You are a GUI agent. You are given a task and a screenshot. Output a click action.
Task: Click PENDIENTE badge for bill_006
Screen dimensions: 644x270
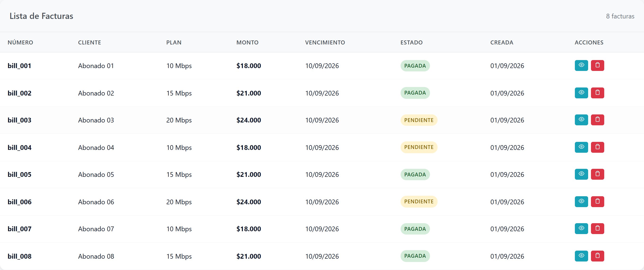pyautogui.click(x=419, y=202)
